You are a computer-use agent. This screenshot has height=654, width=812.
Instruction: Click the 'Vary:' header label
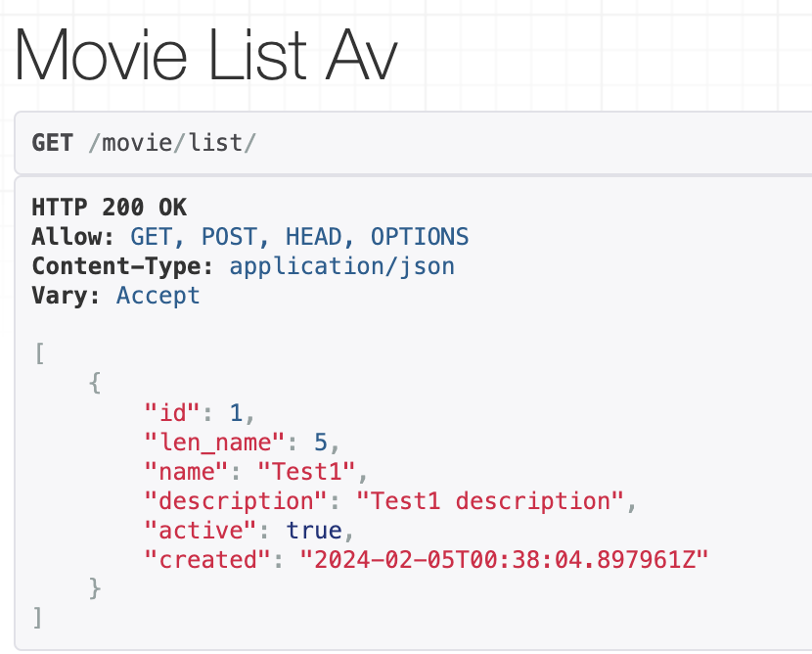(x=66, y=296)
